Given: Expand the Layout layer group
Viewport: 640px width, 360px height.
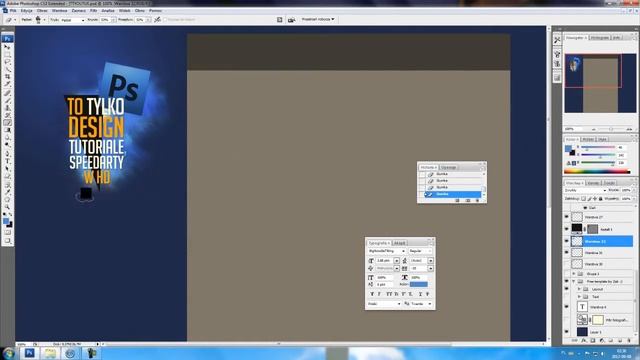Looking at the screenshot, I should point(579,289).
